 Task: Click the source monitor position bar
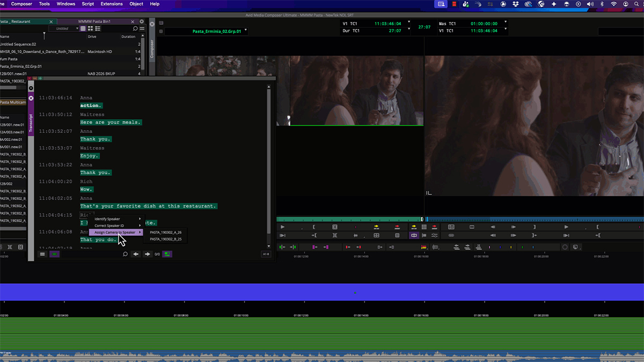pos(350,219)
